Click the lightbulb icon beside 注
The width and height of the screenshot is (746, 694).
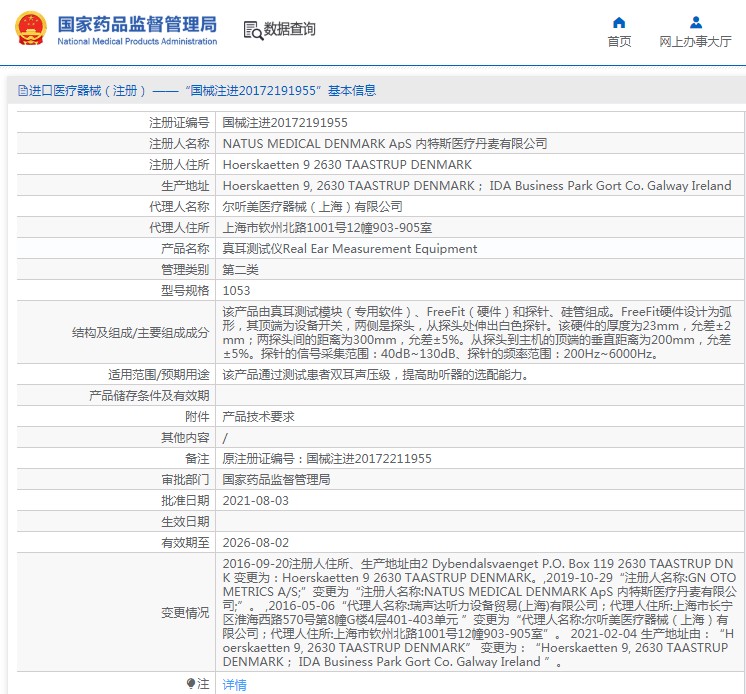(190, 684)
